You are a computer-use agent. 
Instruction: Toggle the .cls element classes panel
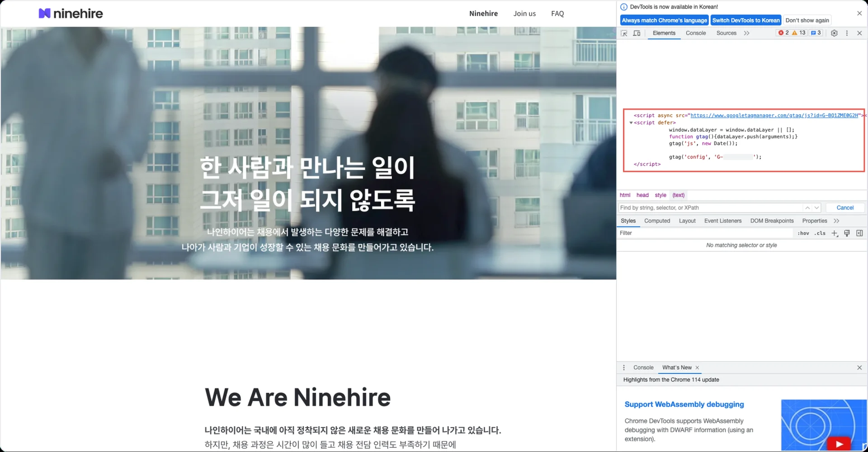[820, 233]
